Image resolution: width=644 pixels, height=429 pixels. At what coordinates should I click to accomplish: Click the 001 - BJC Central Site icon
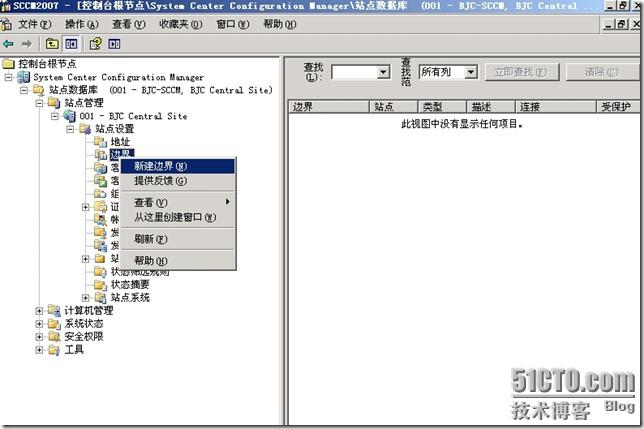click(69, 116)
